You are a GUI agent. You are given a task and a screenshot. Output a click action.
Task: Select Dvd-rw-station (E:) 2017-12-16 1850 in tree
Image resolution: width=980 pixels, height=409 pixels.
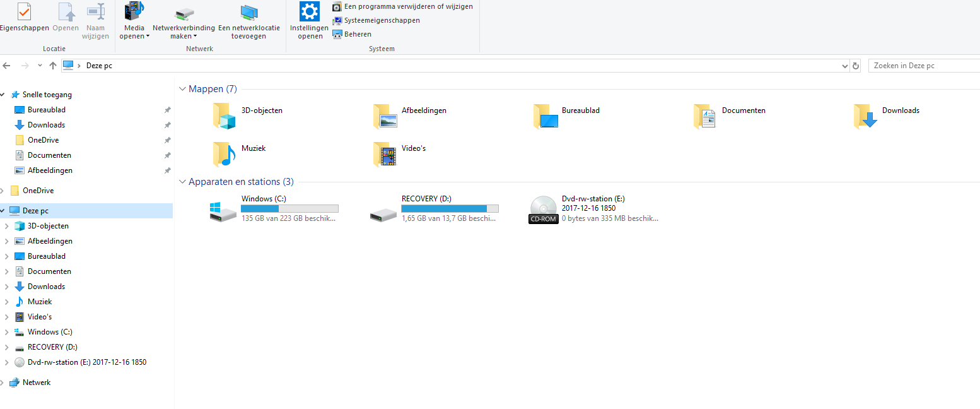coord(87,362)
